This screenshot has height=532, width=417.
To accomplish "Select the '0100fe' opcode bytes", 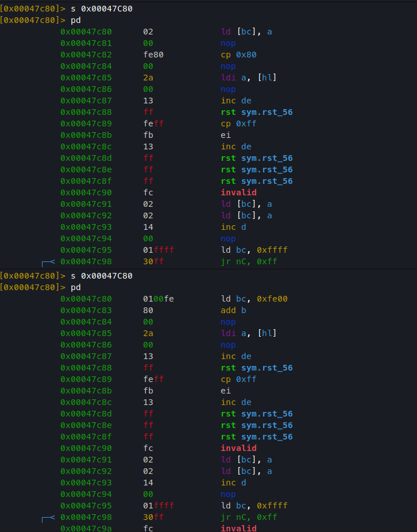I will tap(159, 299).
